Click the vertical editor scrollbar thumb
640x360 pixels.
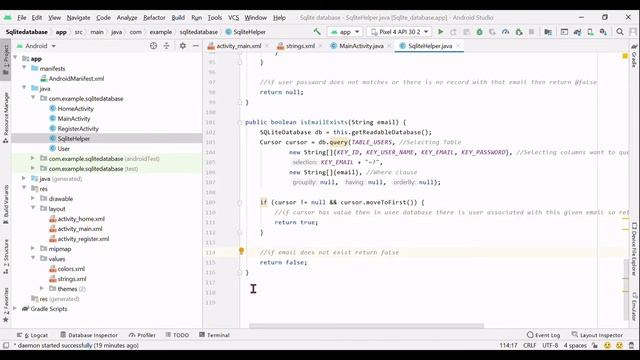coord(627,289)
